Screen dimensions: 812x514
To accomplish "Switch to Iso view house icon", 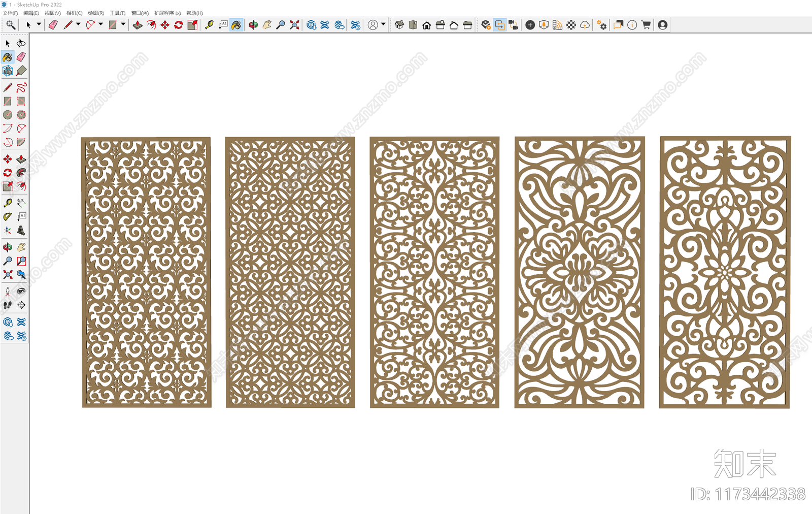I will pos(399,25).
